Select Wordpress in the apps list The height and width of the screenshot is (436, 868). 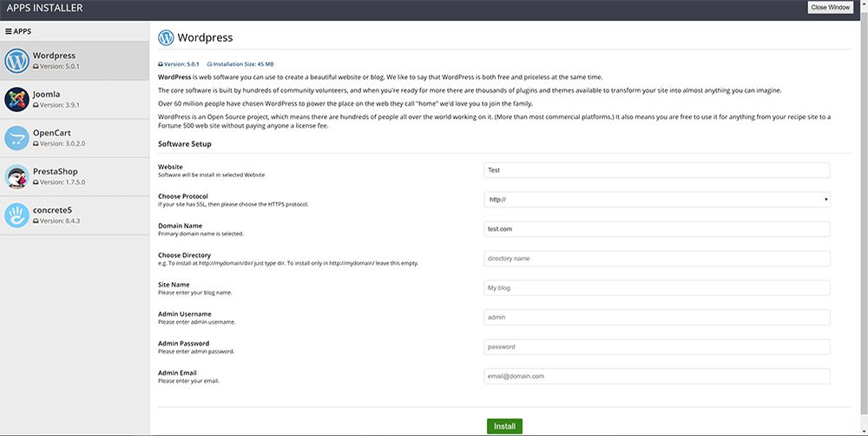pyautogui.click(x=75, y=61)
